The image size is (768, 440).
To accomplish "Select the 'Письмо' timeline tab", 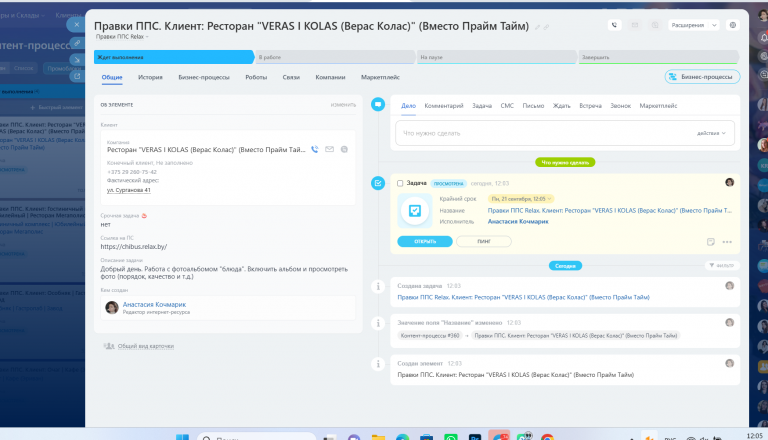I will (533, 106).
